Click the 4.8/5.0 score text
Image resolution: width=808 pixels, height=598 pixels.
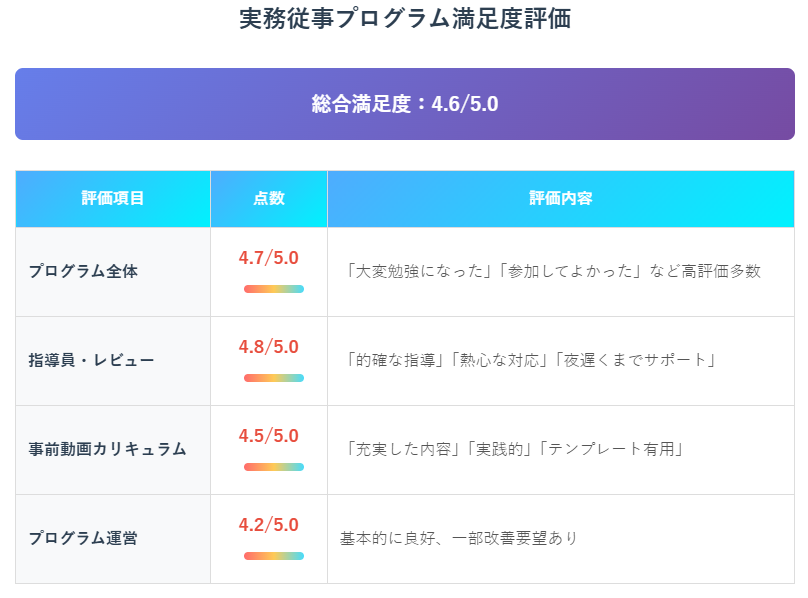point(268,347)
